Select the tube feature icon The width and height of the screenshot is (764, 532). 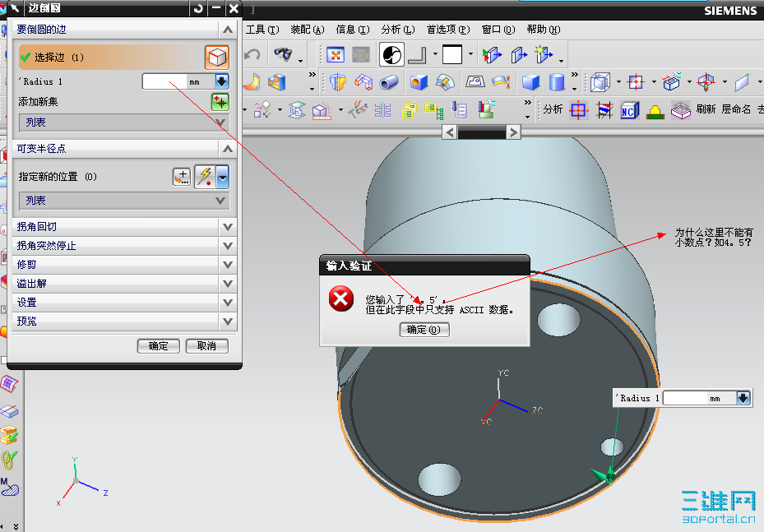(388, 82)
